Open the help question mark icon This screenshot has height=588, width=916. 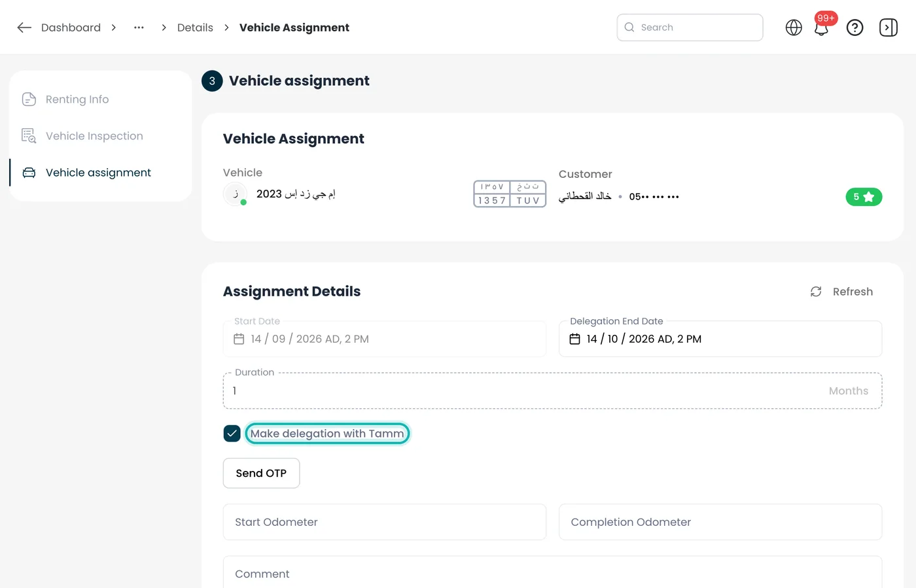click(854, 27)
